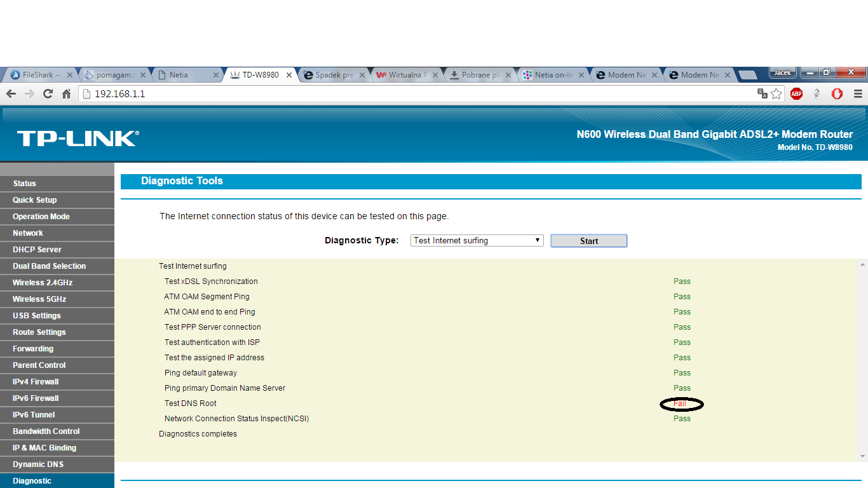This screenshot has height=488, width=868.
Task: Go to USB Settings
Action: 57,316
